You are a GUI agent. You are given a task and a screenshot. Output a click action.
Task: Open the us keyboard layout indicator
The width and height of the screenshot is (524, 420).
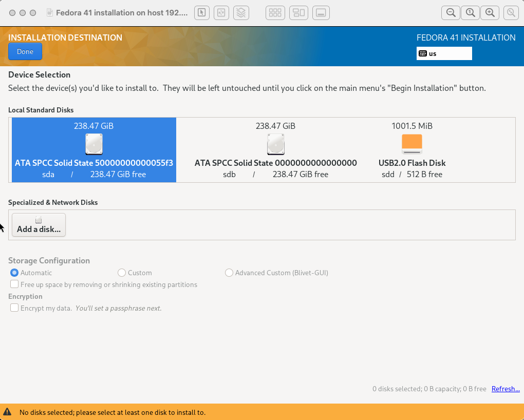(x=444, y=53)
